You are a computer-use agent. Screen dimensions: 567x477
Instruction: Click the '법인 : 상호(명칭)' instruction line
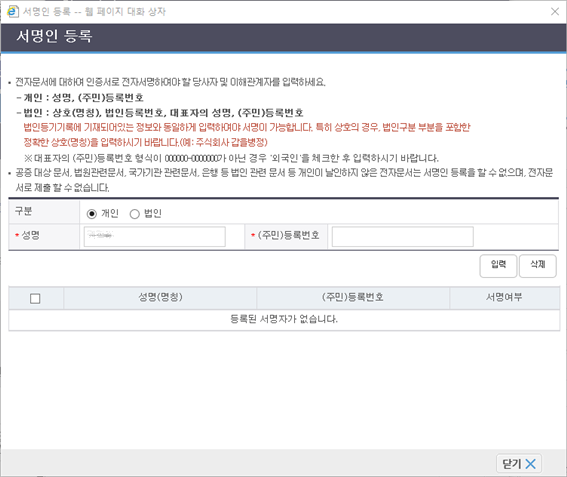point(160,113)
